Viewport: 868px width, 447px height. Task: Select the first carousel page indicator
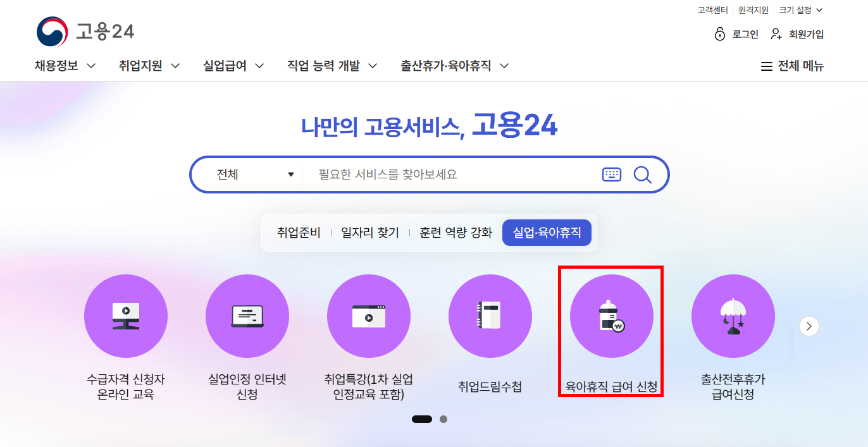tap(422, 419)
